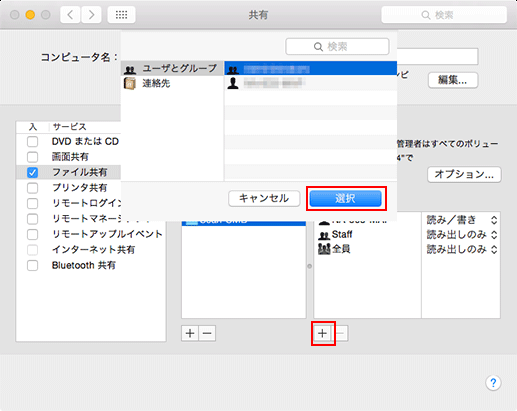The image size is (517, 411).
Task: Select the 全員 group icon
Action: pyautogui.click(x=324, y=249)
